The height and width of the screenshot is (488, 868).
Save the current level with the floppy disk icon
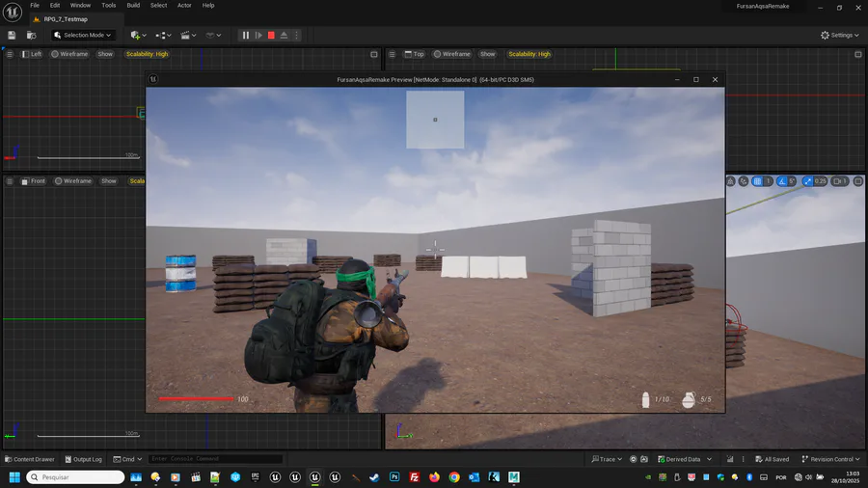(12, 35)
